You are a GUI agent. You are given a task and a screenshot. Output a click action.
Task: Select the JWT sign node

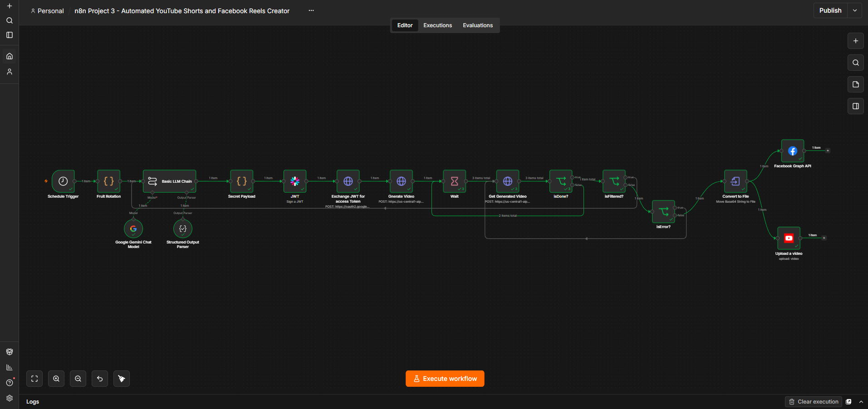tap(295, 181)
